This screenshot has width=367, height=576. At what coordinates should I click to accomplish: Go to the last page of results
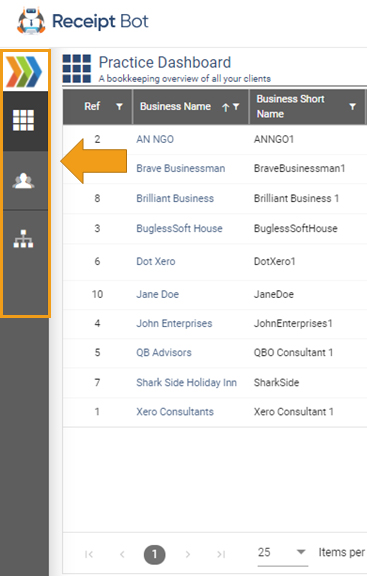click(221, 554)
